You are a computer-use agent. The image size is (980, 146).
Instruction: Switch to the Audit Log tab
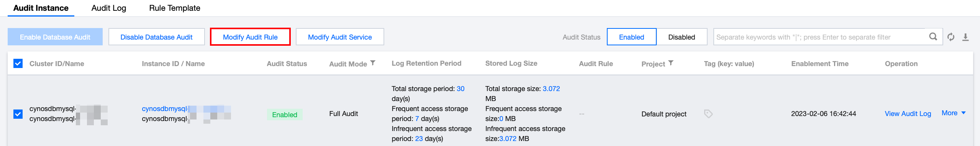pyautogui.click(x=109, y=8)
